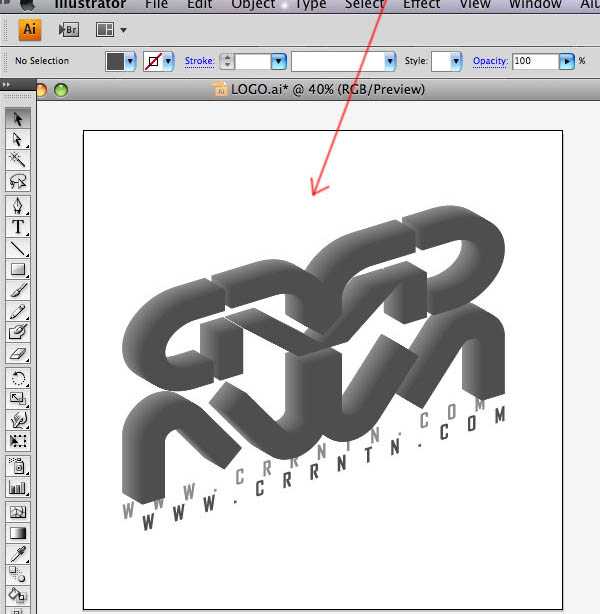Viewport: 600px width, 614px height.
Task: Pick the Type tool
Action: tap(18, 227)
